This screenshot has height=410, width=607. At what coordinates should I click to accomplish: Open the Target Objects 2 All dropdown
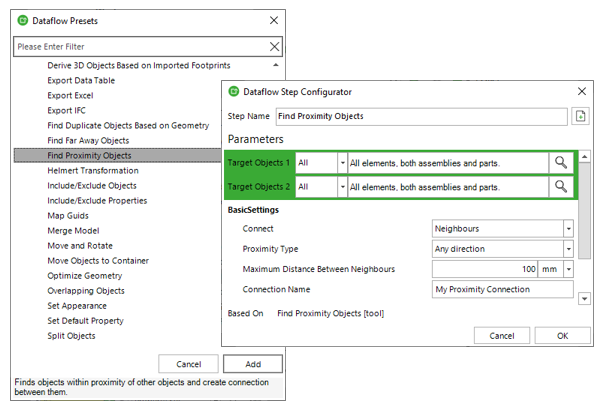[x=343, y=187]
